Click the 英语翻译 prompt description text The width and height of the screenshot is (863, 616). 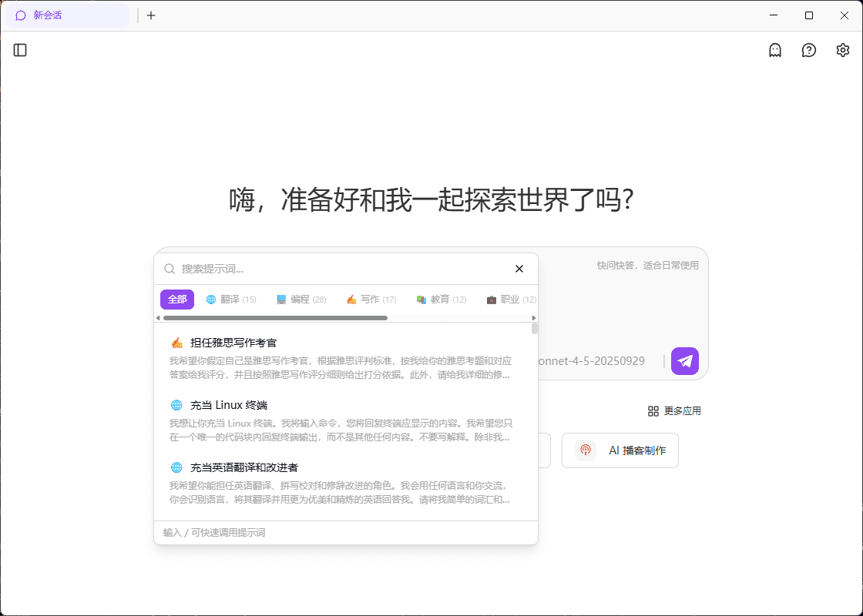coord(341,493)
